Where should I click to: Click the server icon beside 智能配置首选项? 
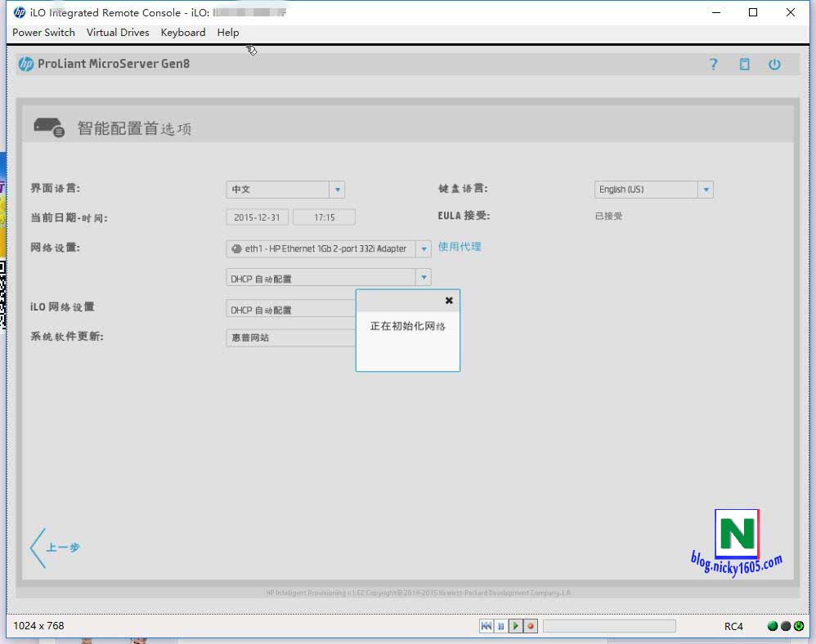pos(49,127)
